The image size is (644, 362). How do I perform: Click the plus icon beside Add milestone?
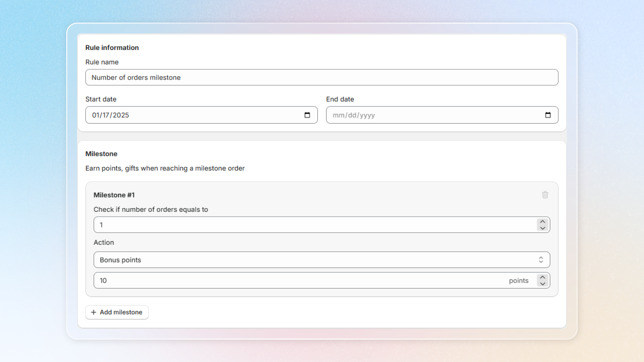pyautogui.click(x=94, y=312)
